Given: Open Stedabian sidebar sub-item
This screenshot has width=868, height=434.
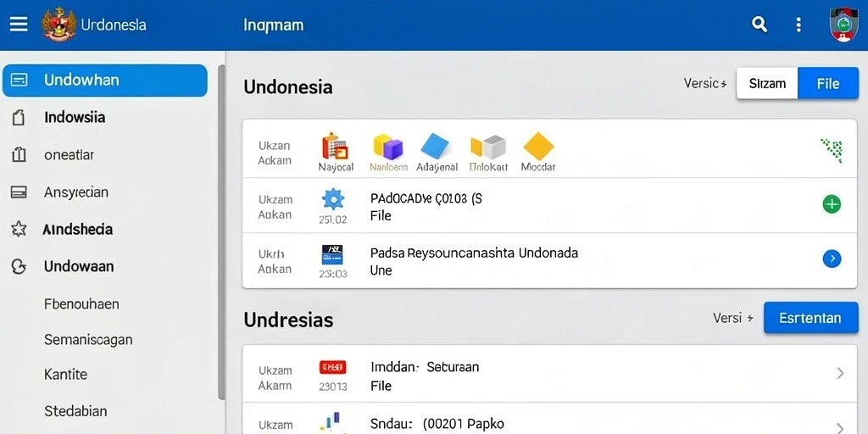Looking at the screenshot, I should click(x=75, y=411).
